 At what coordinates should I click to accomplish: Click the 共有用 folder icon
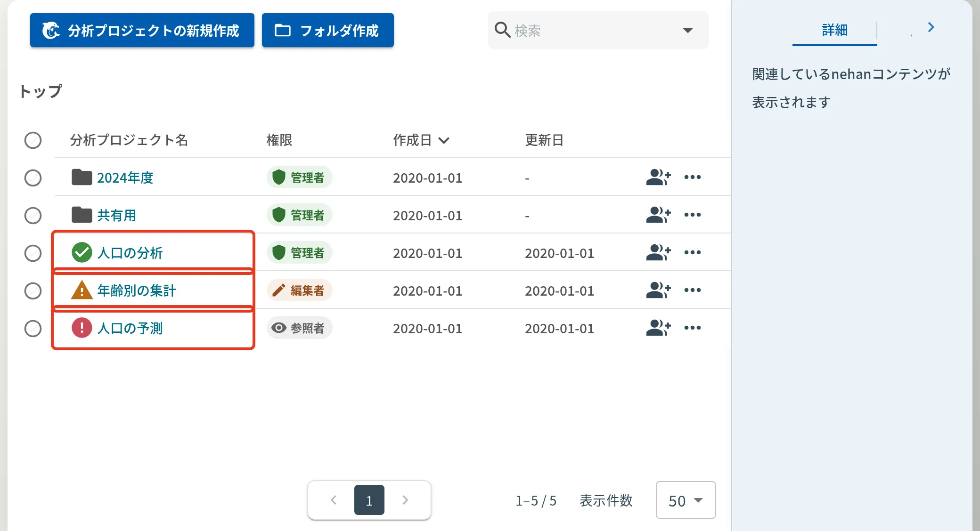click(x=82, y=215)
